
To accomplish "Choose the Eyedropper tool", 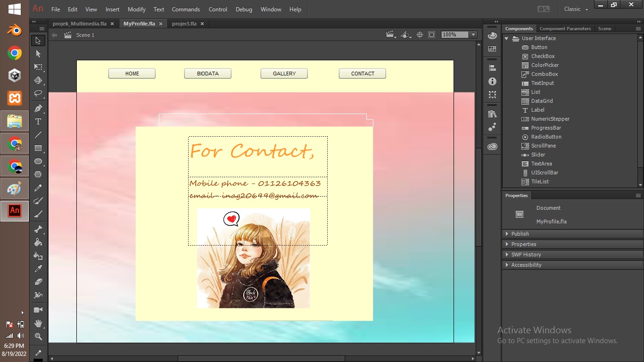I will point(38,269).
